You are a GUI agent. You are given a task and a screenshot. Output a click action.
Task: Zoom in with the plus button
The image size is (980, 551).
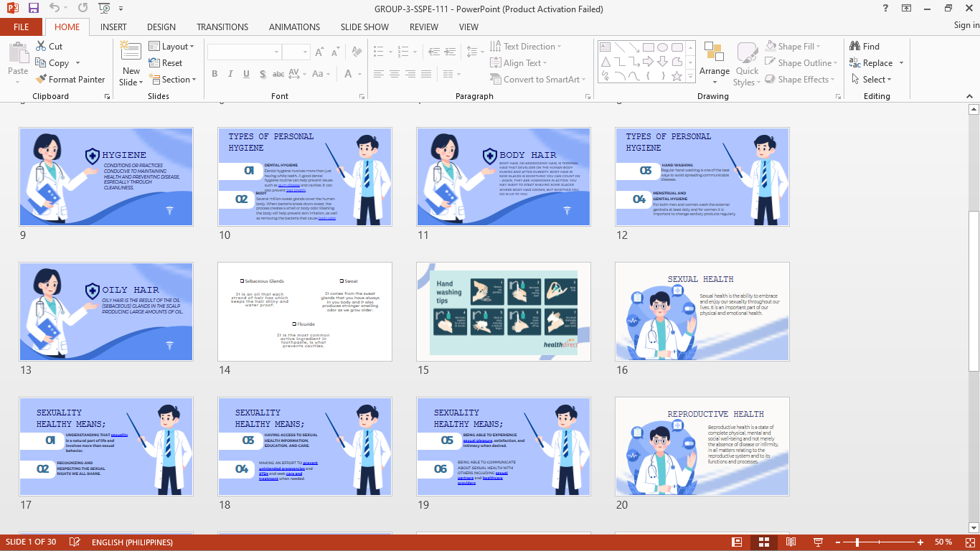tap(921, 542)
